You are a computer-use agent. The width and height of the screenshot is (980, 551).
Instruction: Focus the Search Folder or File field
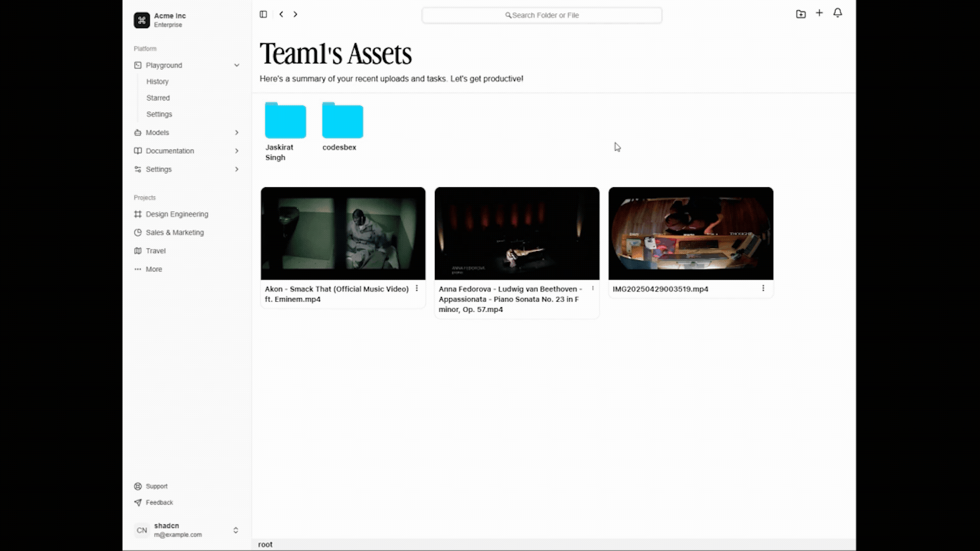[542, 15]
